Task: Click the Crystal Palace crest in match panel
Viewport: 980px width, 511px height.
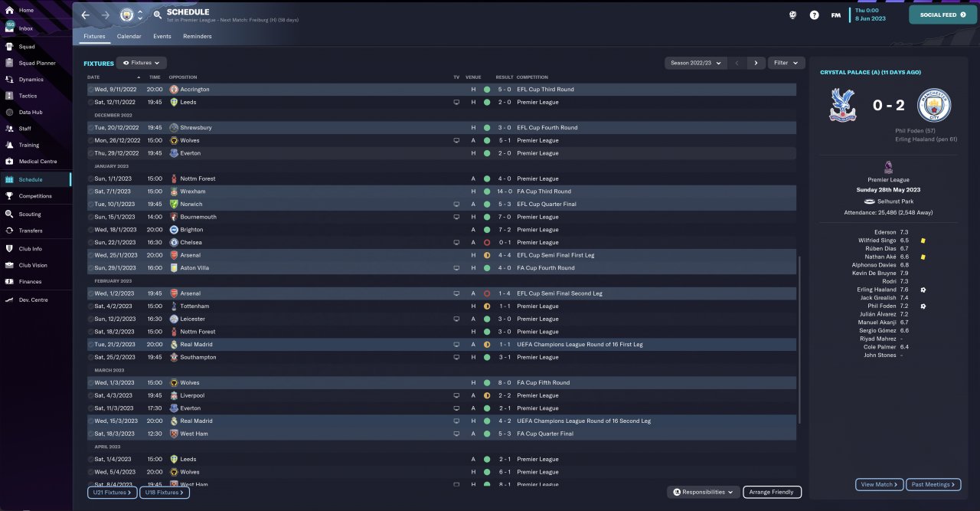Action: point(841,106)
